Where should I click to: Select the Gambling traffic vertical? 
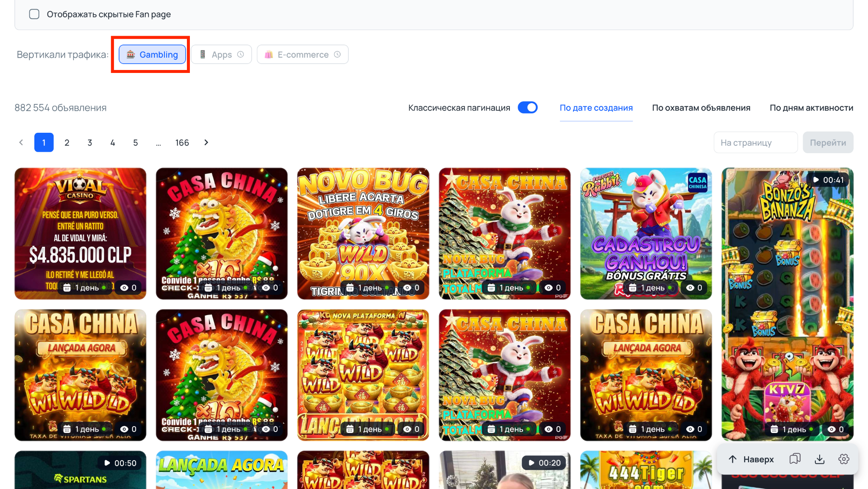pos(152,54)
